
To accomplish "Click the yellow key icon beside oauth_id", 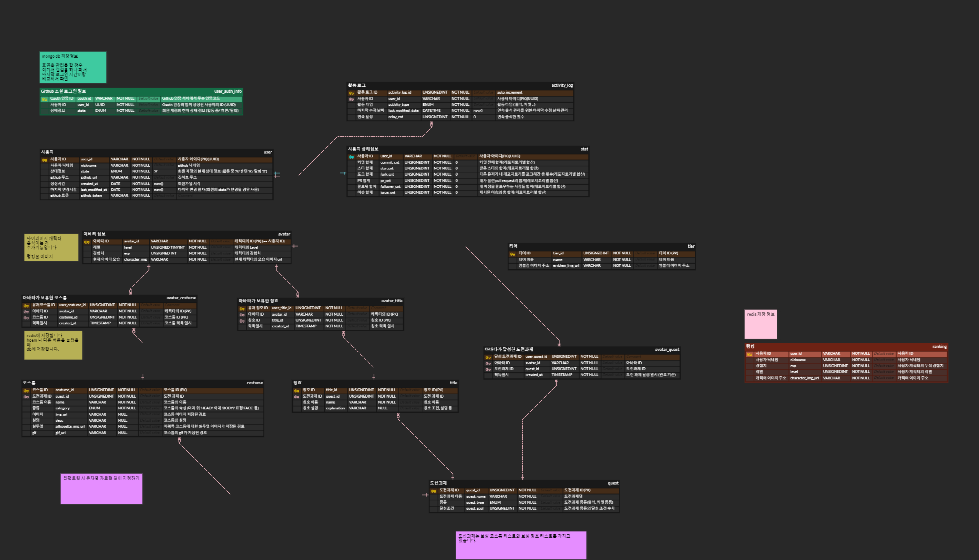I will click(x=44, y=99).
